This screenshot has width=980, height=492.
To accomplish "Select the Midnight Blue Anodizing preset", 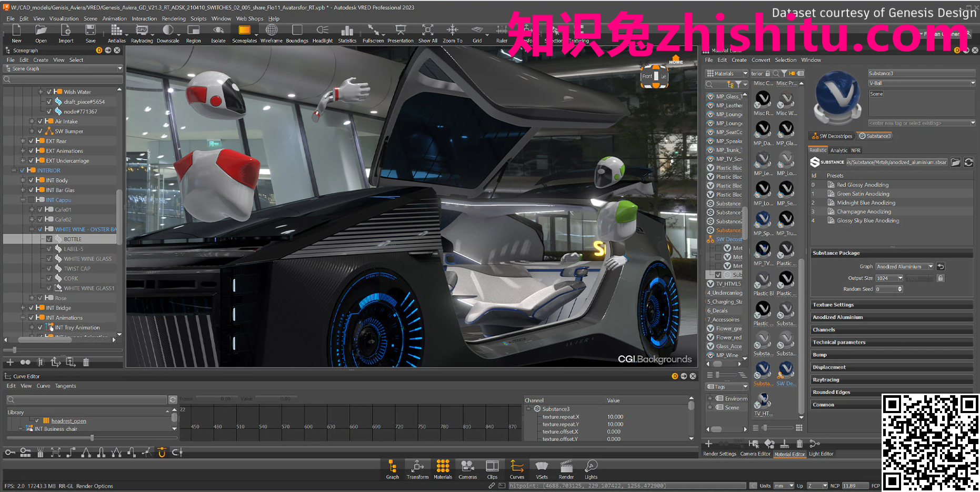I will tap(866, 203).
